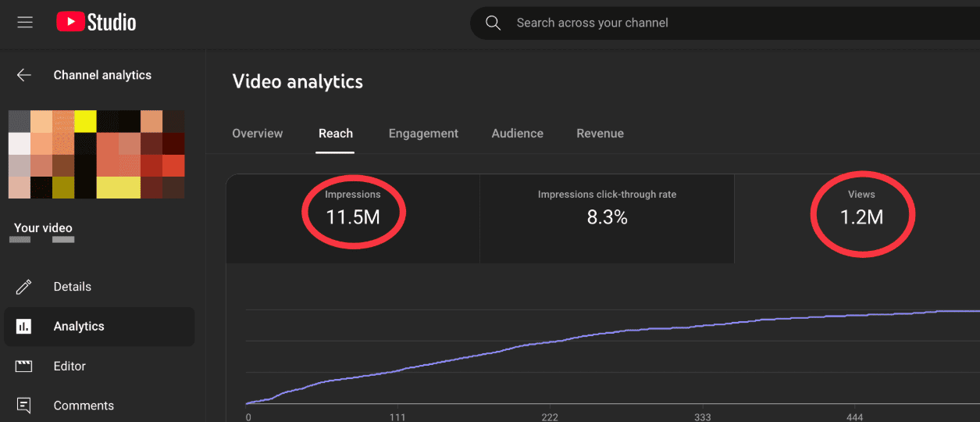The height and width of the screenshot is (422, 980).
Task: Open the Engagement tab
Action: pyautogui.click(x=423, y=134)
